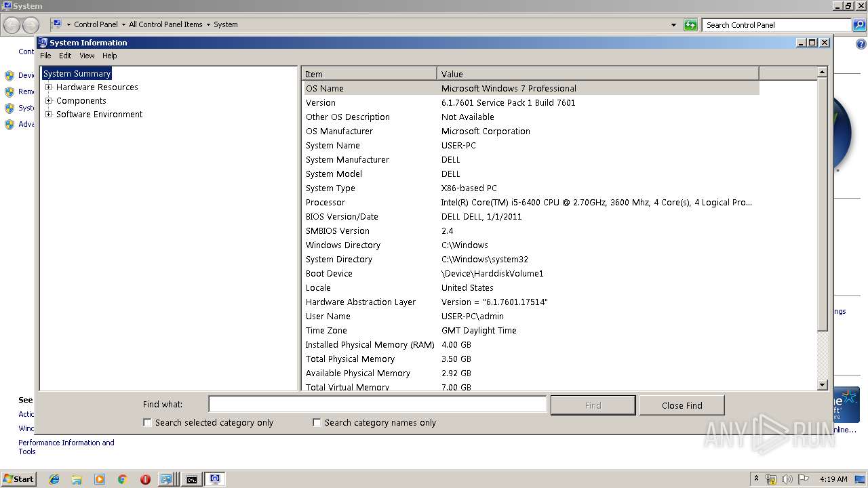This screenshot has height=488, width=868.
Task: Click the Show Desktop icon by the clock
Action: [x=860, y=479]
